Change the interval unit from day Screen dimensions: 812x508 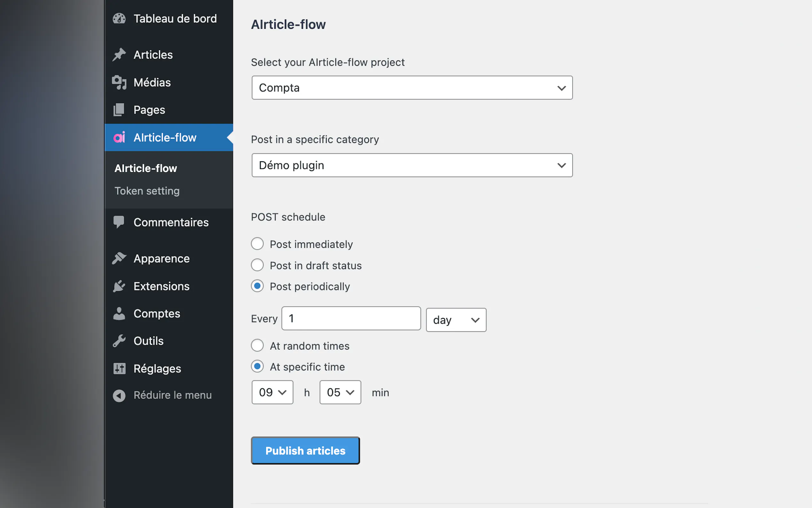click(456, 320)
